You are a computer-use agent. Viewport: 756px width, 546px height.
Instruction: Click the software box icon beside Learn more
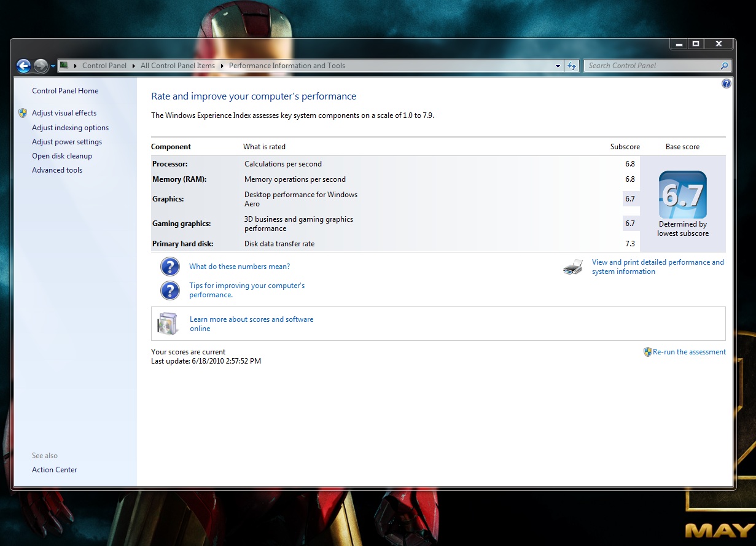(x=168, y=324)
